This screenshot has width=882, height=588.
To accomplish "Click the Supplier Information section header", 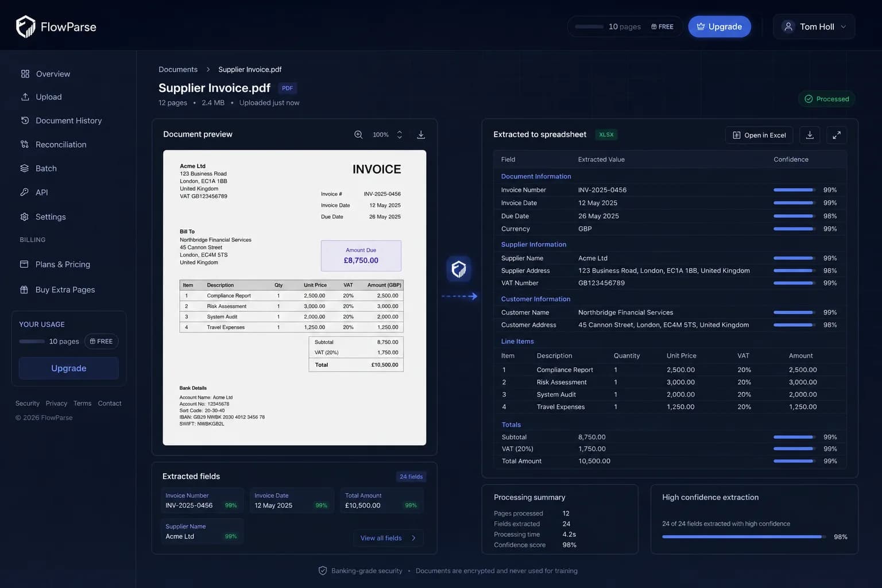I will click(x=533, y=244).
